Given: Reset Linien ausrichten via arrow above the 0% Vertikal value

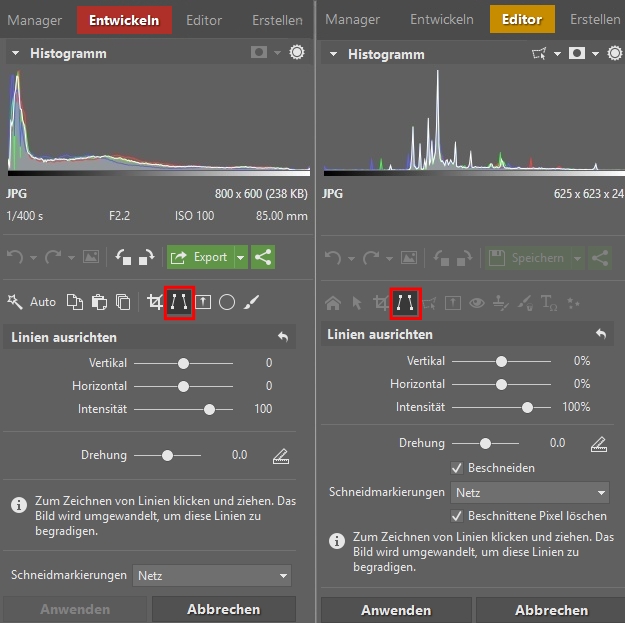Looking at the screenshot, I should click(600, 334).
